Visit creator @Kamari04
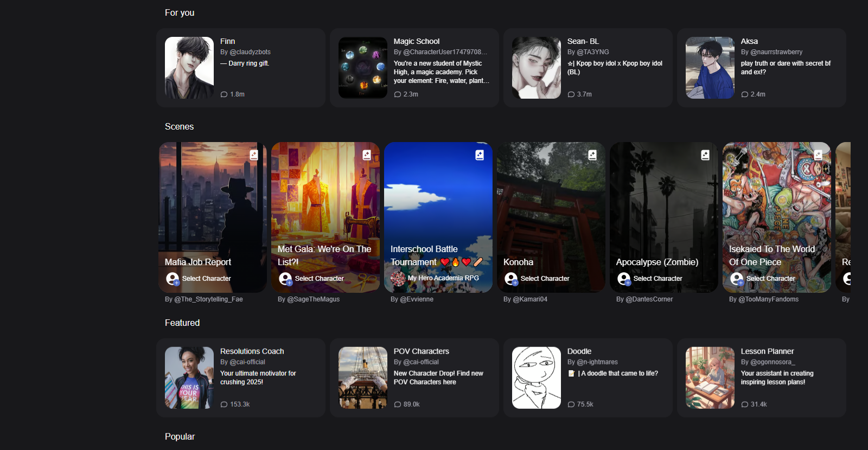This screenshot has height=450, width=868. tap(530, 299)
